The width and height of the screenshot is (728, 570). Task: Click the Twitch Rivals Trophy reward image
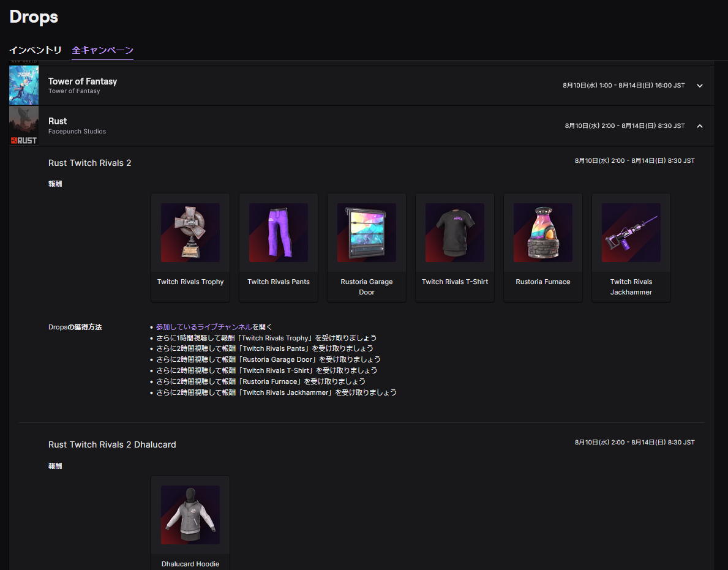click(190, 233)
